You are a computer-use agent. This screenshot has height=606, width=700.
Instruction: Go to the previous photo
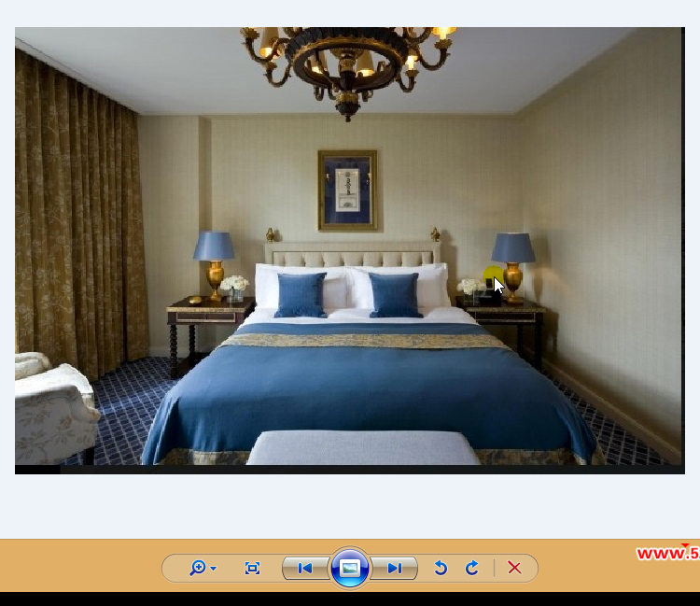pos(305,568)
